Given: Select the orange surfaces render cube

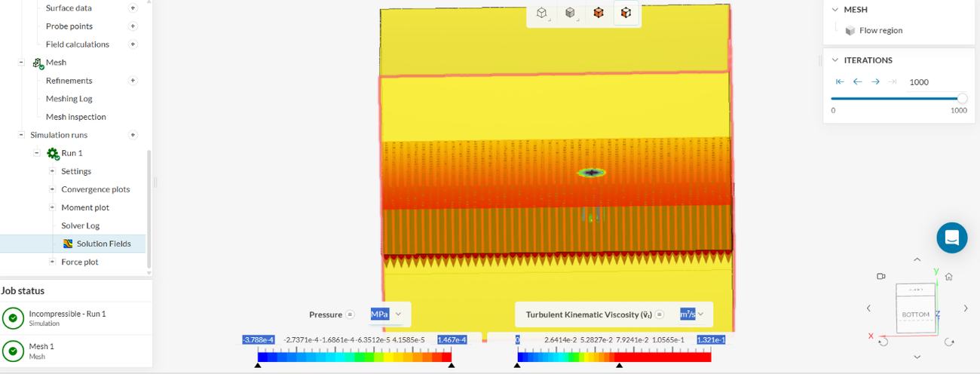Looking at the screenshot, I should click(598, 13).
